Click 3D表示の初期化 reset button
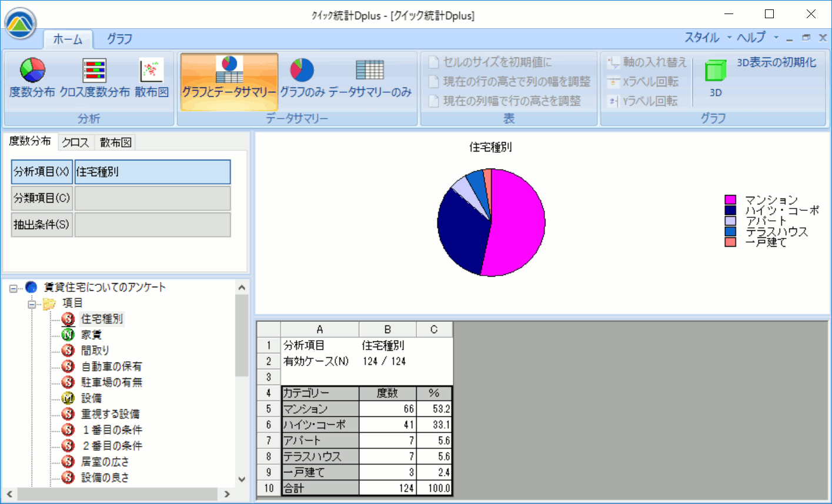This screenshot has width=832, height=504. 777,62
